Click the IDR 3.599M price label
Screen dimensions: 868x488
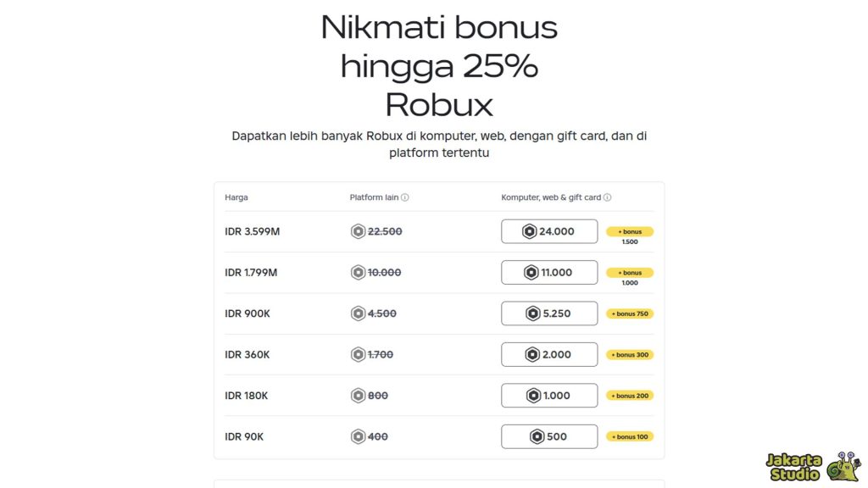pyautogui.click(x=250, y=230)
